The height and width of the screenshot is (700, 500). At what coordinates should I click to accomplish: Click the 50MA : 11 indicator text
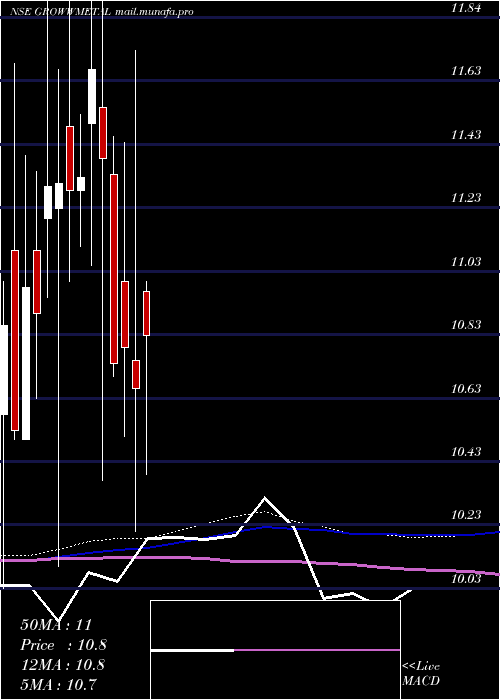[58, 625]
